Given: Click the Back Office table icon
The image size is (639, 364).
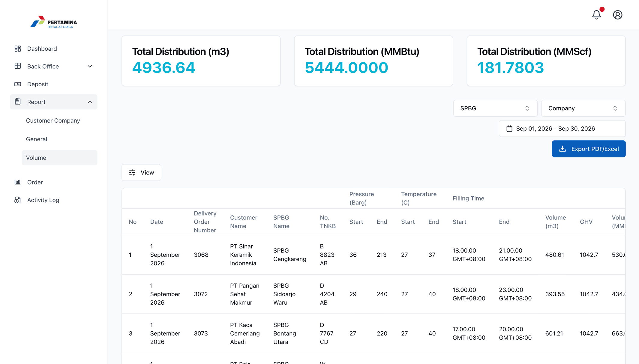Looking at the screenshot, I should (x=18, y=66).
